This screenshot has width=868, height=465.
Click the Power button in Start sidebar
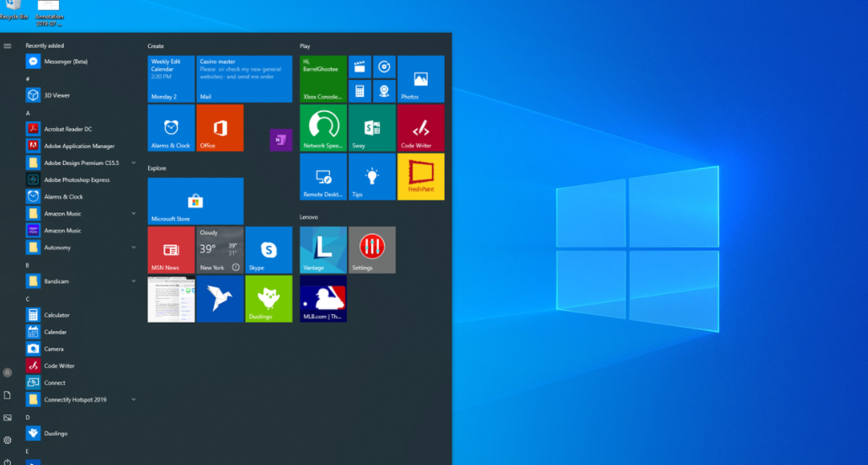tap(8, 461)
